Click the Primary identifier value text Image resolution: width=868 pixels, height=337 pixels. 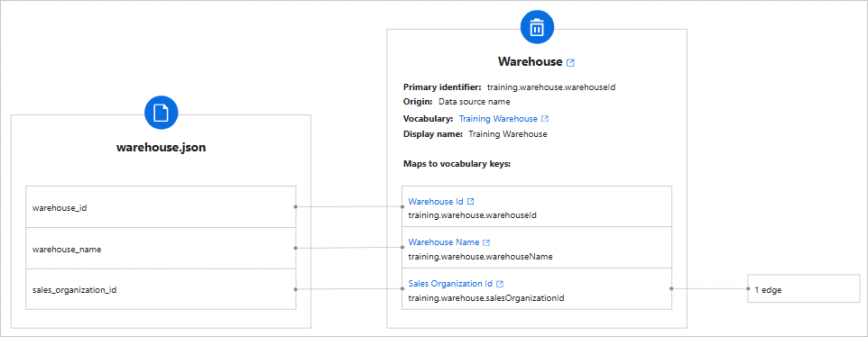point(551,87)
